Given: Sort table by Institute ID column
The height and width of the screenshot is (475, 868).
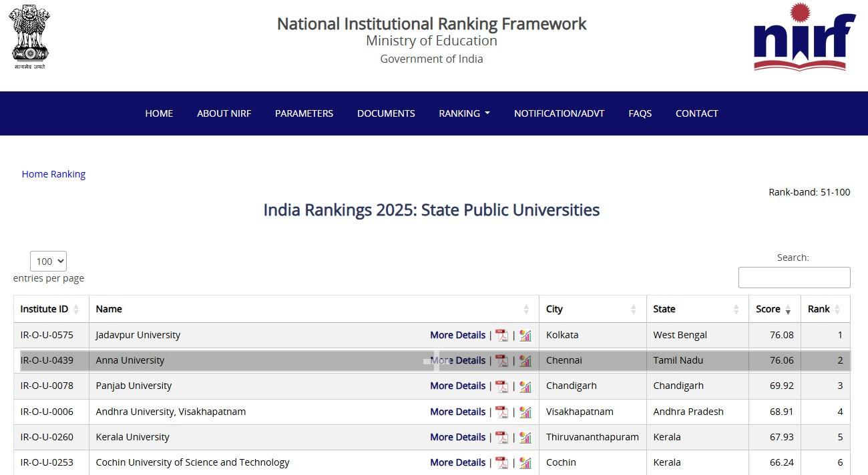Looking at the screenshot, I should (x=51, y=309).
